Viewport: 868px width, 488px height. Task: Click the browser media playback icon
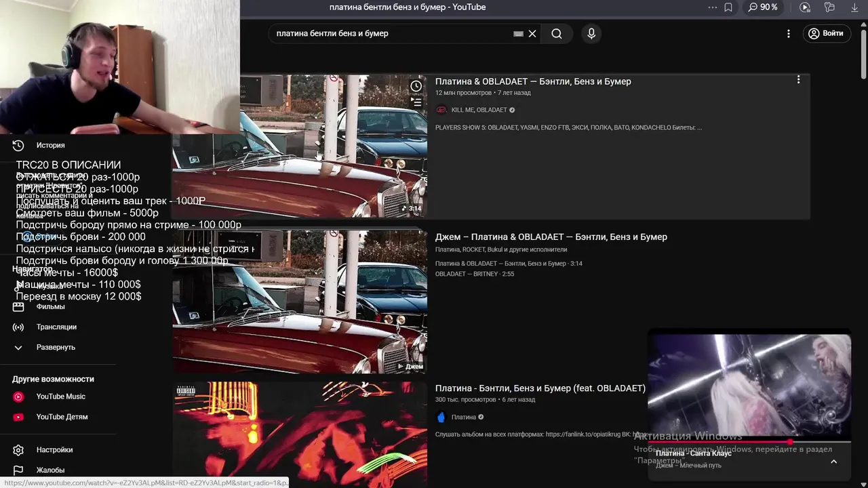click(805, 7)
